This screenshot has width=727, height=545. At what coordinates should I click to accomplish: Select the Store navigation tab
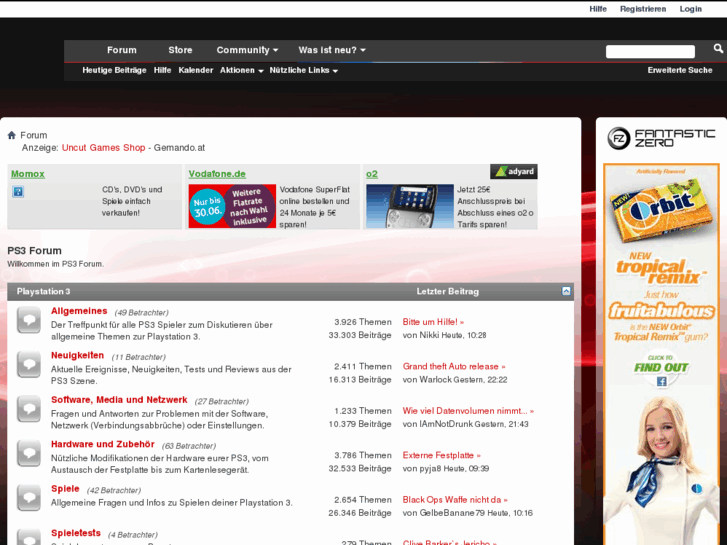pyautogui.click(x=180, y=50)
